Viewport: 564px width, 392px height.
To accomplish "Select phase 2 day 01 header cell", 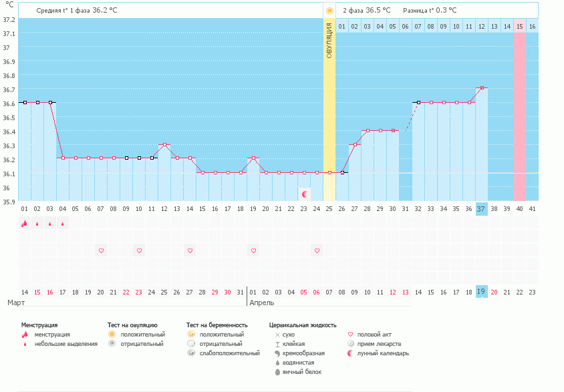I will pos(341,27).
